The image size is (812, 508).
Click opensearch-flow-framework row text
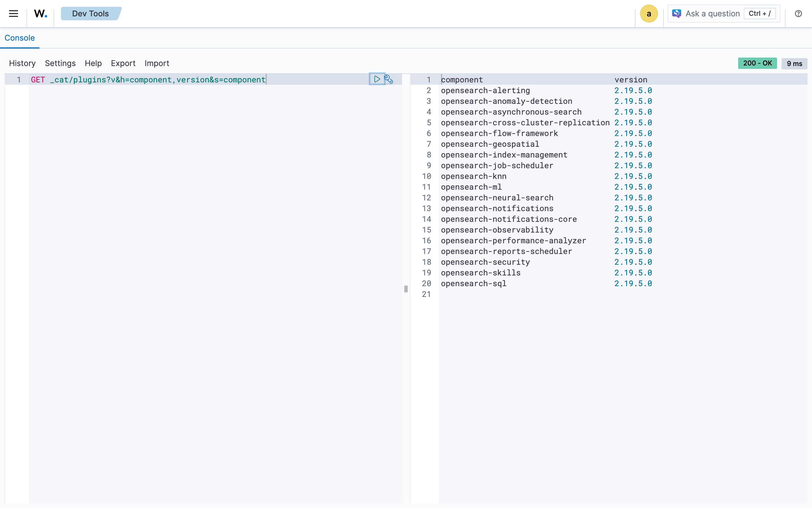(x=499, y=133)
